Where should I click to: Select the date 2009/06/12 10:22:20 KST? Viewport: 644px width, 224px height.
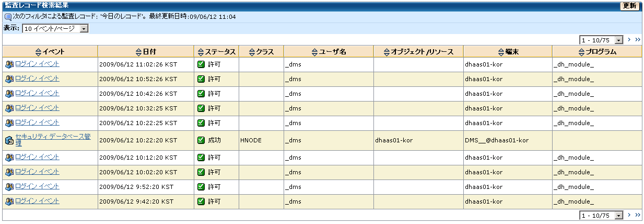(x=138, y=140)
